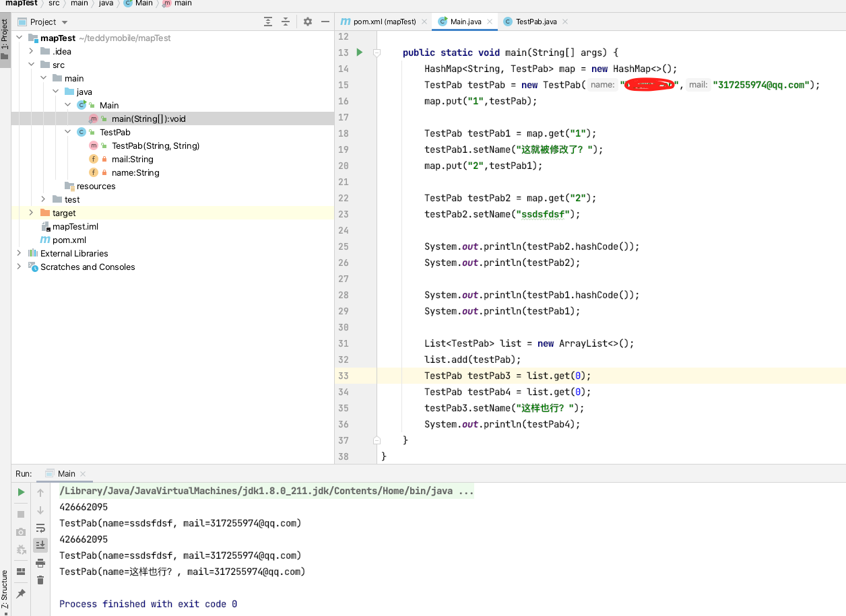The image size is (846, 616).
Task: Expand the target folder
Action: pyautogui.click(x=32, y=213)
